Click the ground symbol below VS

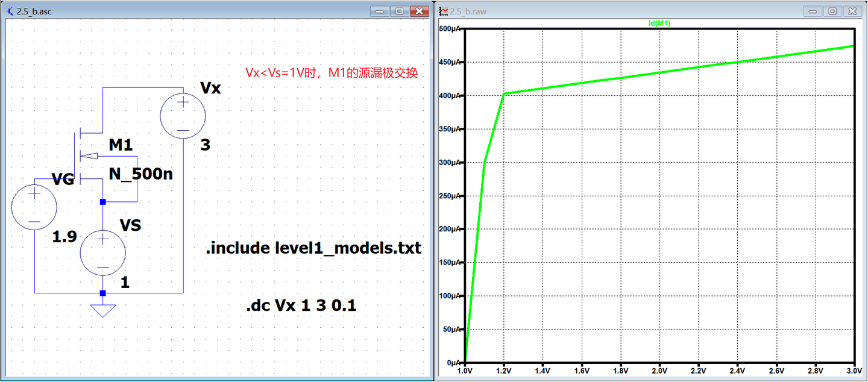click(x=102, y=308)
